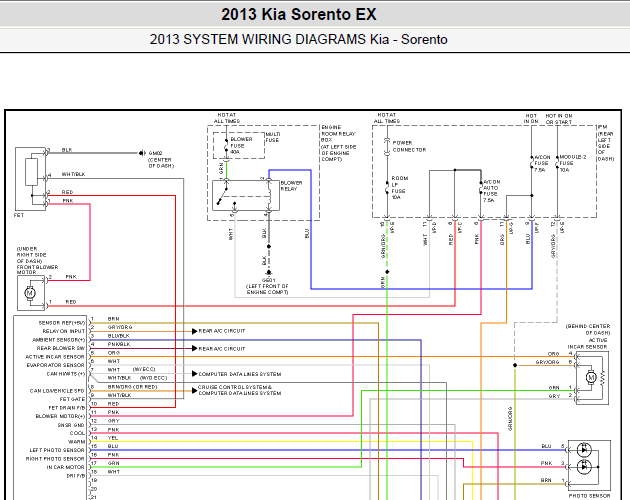Select the '(W/O ECC)' wire note
The height and width of the screenshot is (500, 630).
coord(153,378)
